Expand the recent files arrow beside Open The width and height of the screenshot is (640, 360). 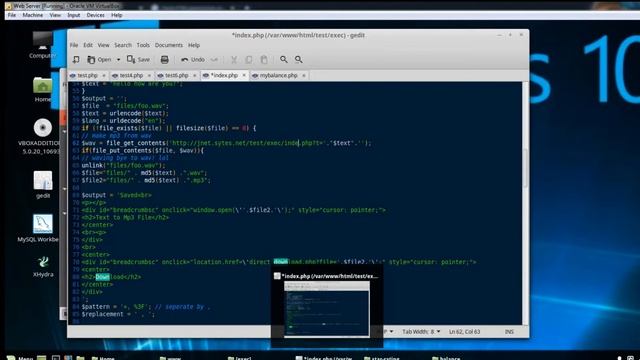(x=118, y=60)
